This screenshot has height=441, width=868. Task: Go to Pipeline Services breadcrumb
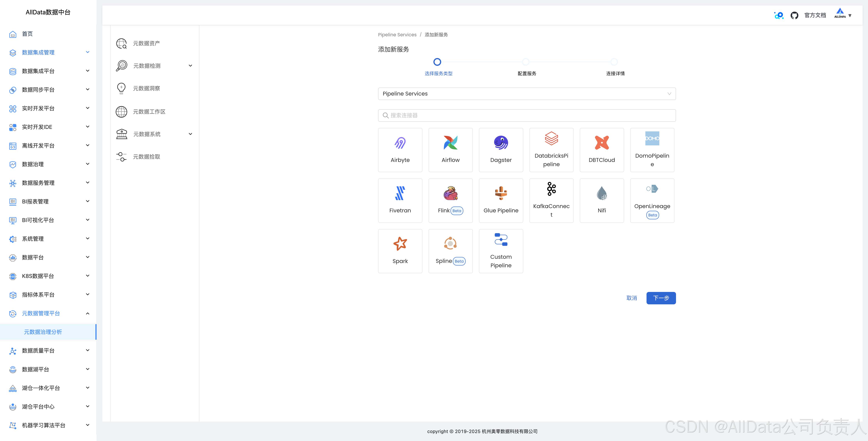click(x=397, y=35)
